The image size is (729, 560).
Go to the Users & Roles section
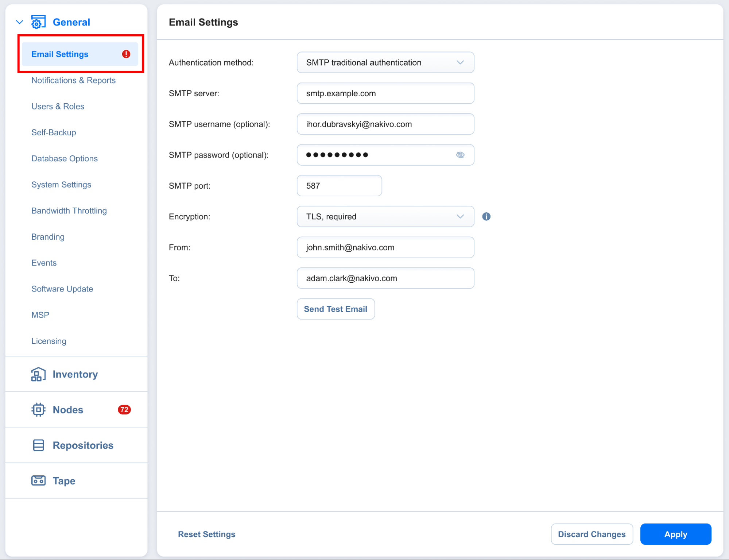click(58, 107)
